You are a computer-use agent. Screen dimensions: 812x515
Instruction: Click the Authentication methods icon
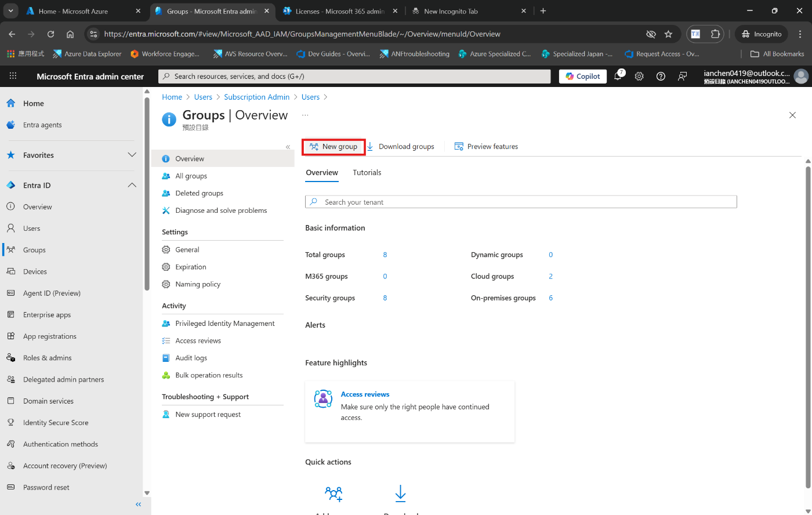(x=10, y=444)
